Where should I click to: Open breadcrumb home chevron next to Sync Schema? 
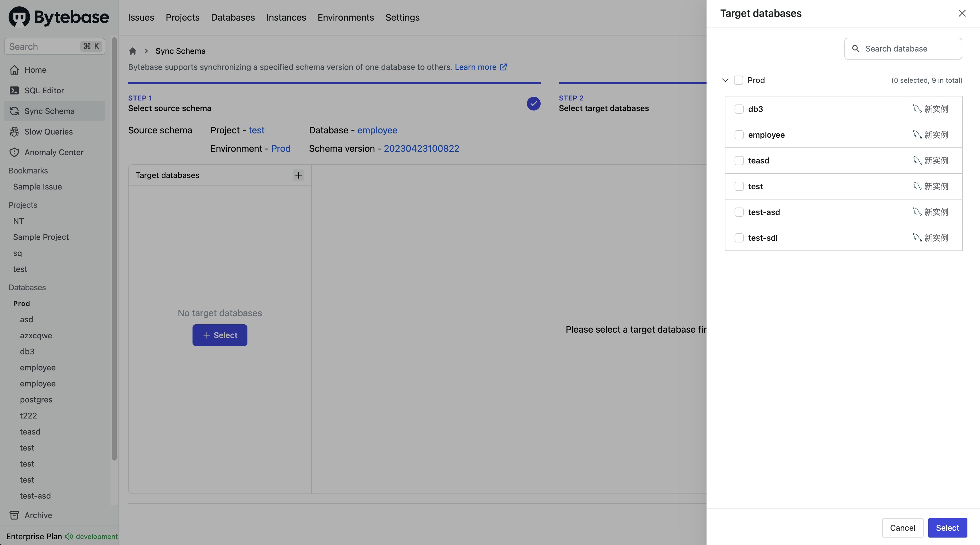point(146,51)
